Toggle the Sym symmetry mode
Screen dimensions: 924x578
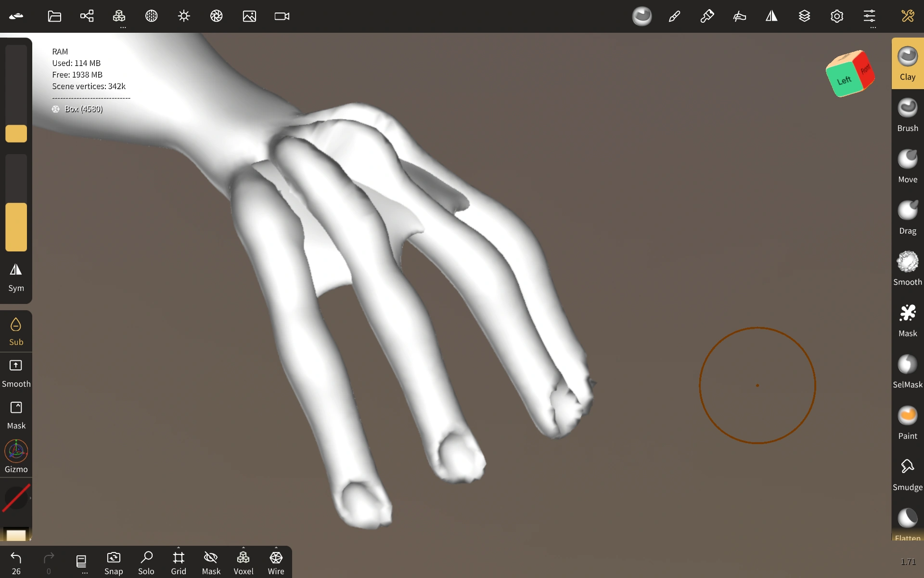[16, 276]
